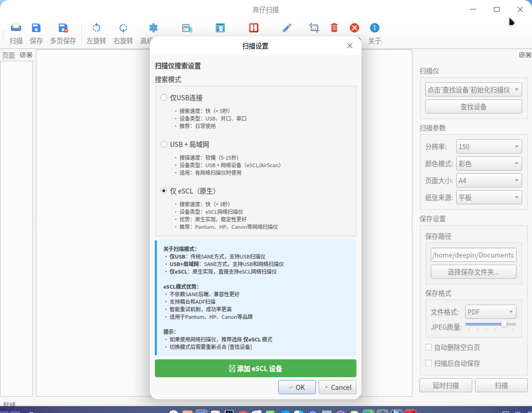Rotate left with the 左旋转 icon

[x=97, y=28]
